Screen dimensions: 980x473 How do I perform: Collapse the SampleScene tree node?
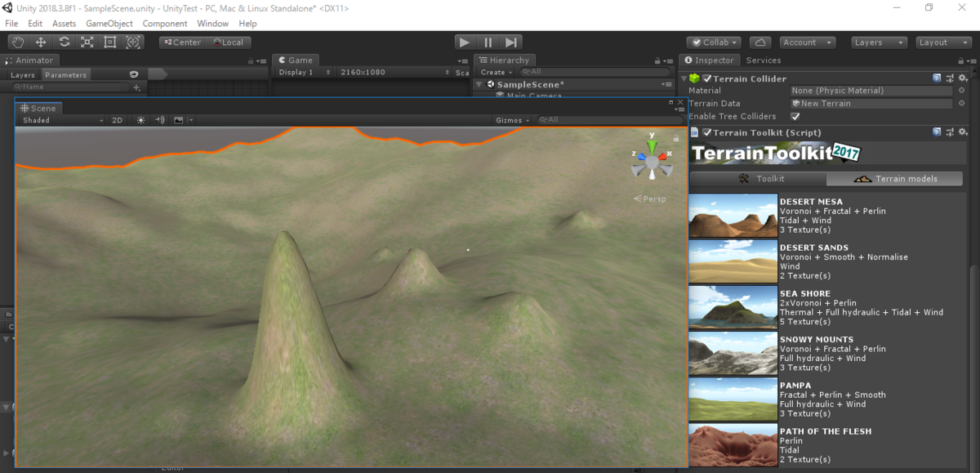pos(480,85)
